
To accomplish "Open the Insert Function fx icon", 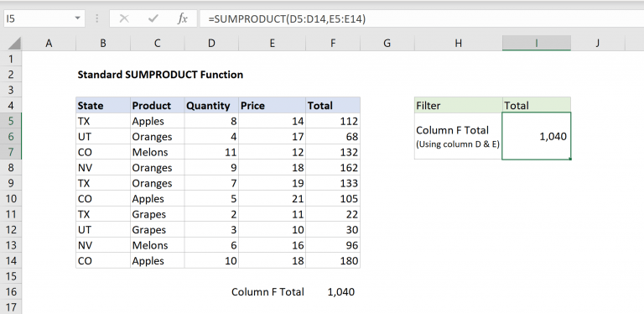I will click(182, 18).
